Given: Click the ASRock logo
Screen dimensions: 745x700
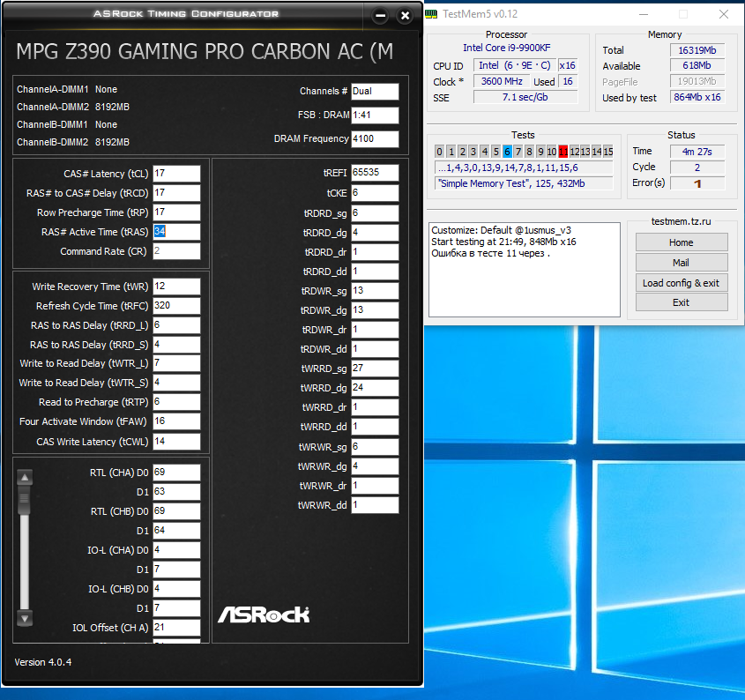Looking at the screenshot, I should (264, 615).
